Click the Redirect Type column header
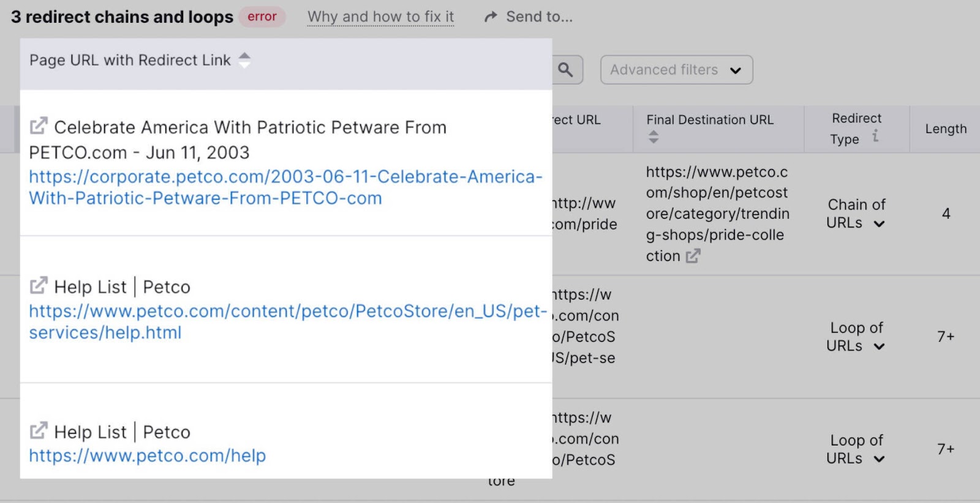This screenshot has width=980, height=503. pyautogui.click(x=856, y=119)
